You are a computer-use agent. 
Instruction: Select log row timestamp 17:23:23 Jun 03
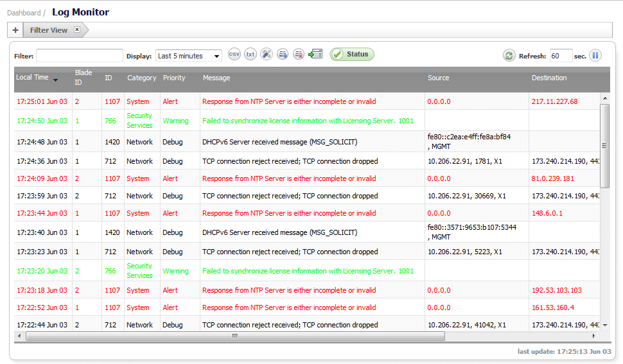tap(42, 252)
